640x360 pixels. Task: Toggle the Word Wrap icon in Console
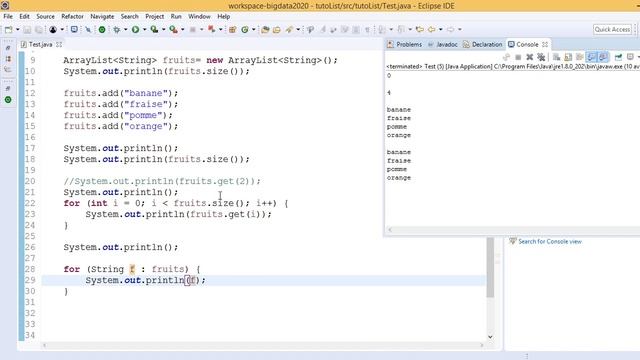[x=579, y=57]
